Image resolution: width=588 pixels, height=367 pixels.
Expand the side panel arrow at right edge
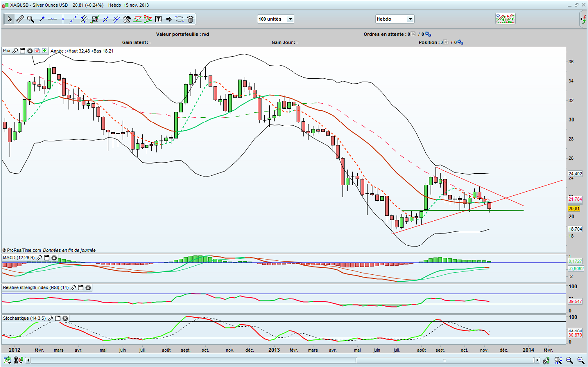click(584, 19)
